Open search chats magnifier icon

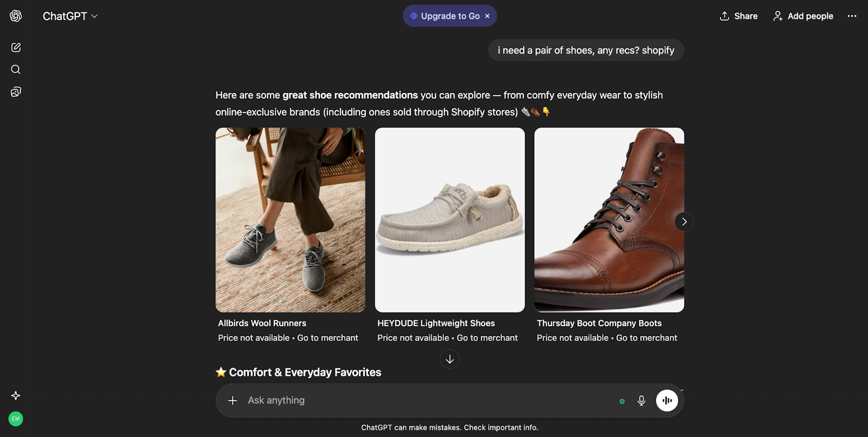[16, 69]
